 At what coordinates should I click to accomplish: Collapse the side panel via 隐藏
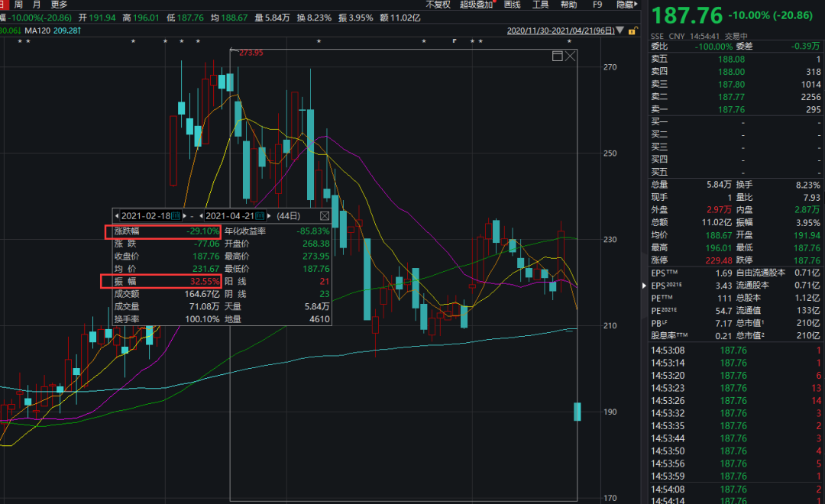(626, 5)
